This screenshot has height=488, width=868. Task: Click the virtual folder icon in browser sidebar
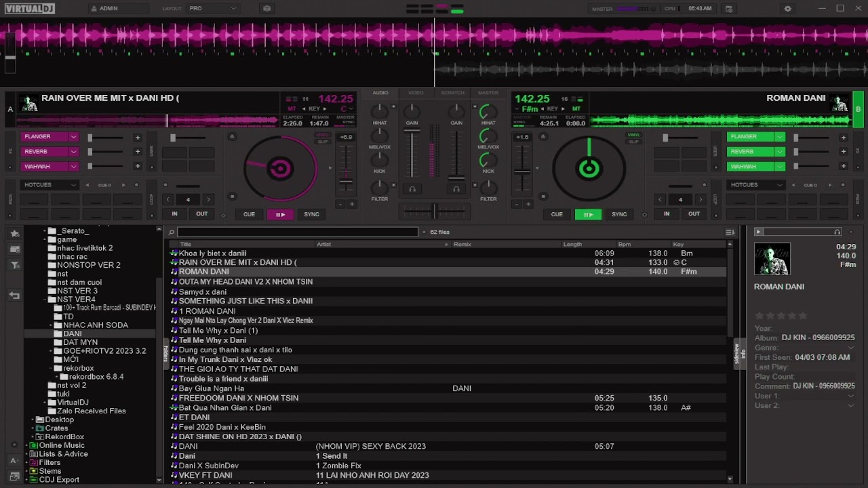14,249
